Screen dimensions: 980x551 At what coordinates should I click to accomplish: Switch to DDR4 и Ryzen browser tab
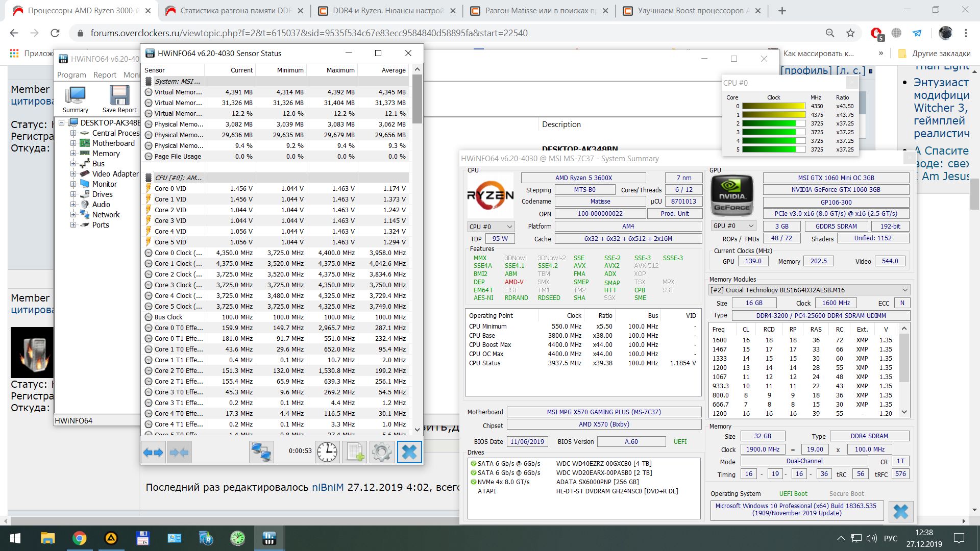click(x=387, y=11)
